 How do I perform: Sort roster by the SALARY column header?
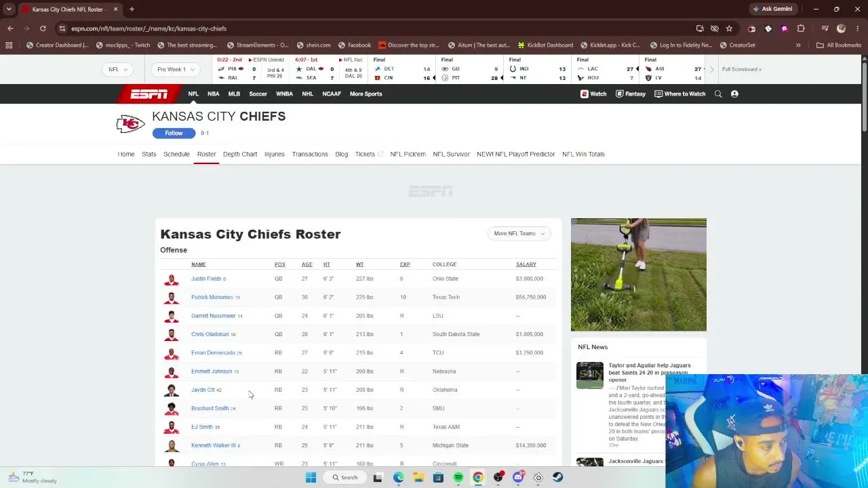click(526, 264)
